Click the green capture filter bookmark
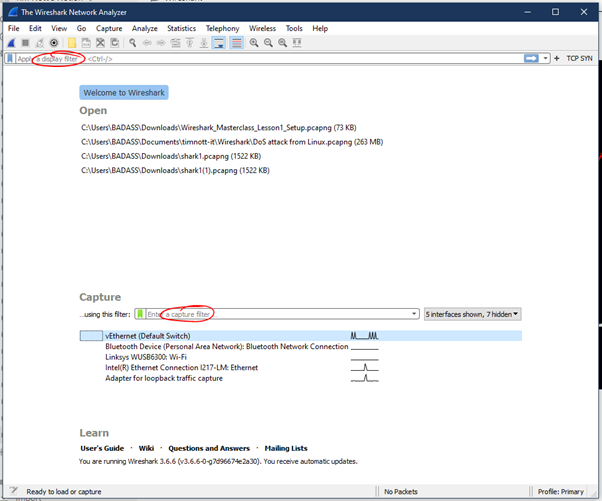 140,314
